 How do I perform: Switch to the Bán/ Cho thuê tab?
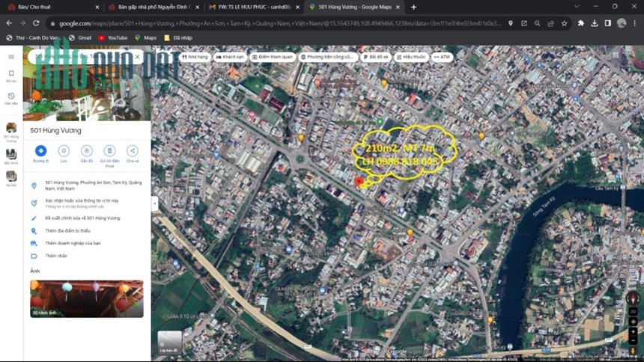click(52, 7)
